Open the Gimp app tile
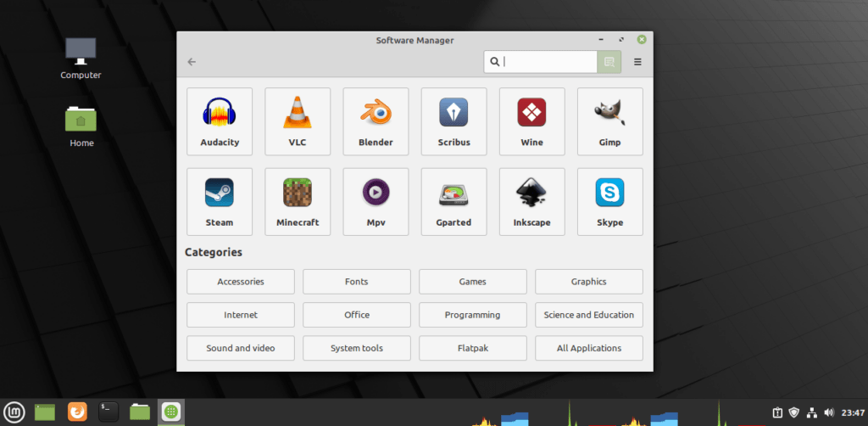Image resolution: width=868 pixels, height=426 pixels. [610, 121]
